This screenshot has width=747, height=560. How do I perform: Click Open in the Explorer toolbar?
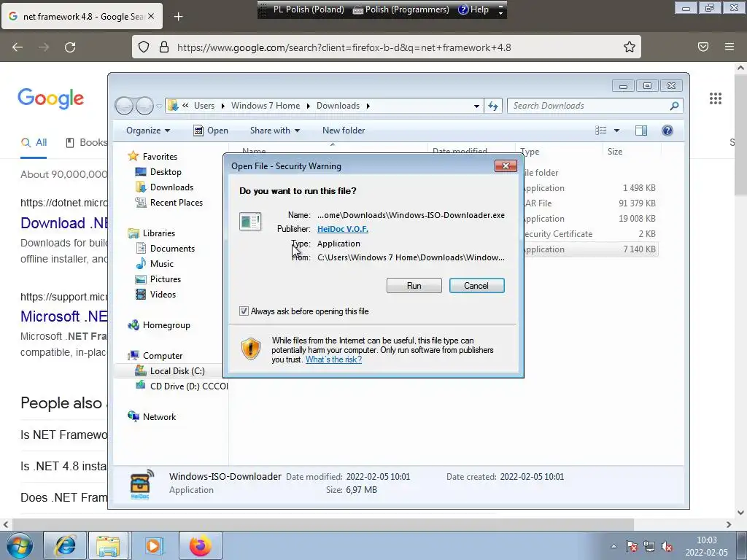click(x=211, y=131)
